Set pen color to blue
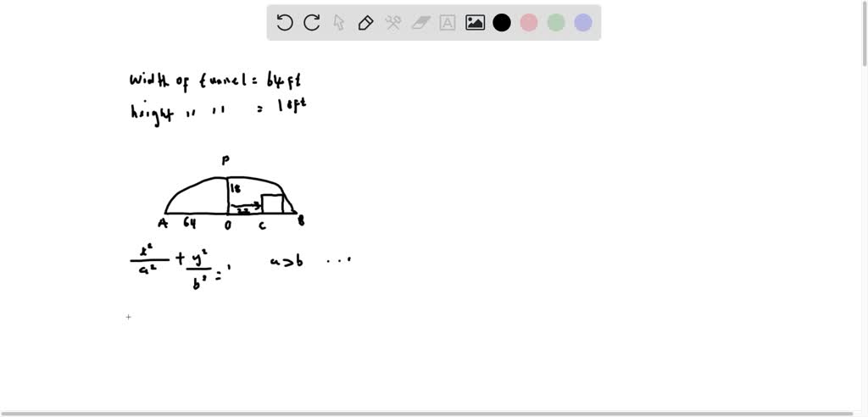The width and height of the screenshot is (868, 417). tap(583, 23)
